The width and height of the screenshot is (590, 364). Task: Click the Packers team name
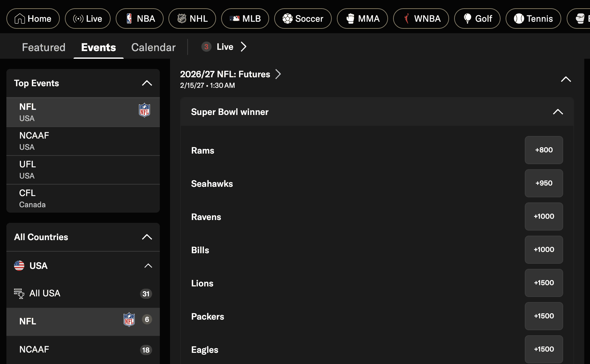[208, 316]
